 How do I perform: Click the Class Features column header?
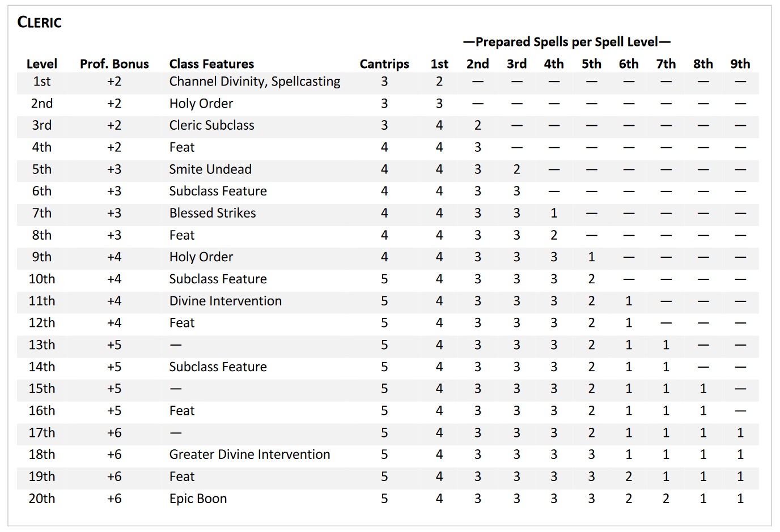[211, 64]
